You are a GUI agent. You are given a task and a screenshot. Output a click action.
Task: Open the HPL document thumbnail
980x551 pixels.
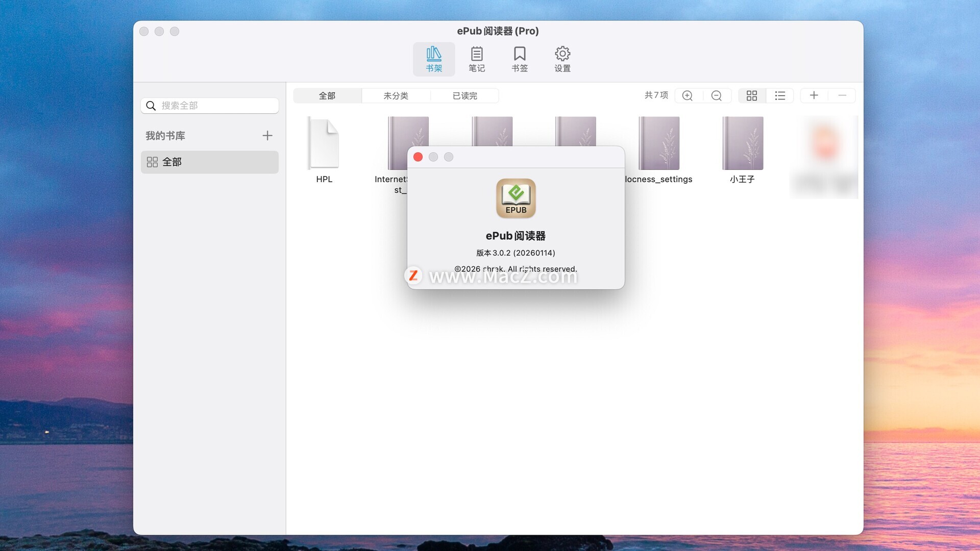click(x=324, y=143)
